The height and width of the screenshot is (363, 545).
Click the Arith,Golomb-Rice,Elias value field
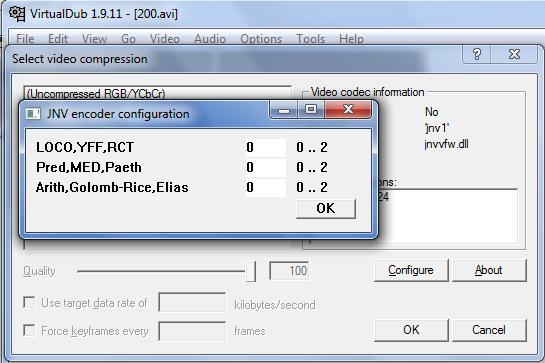coord(266,188)
